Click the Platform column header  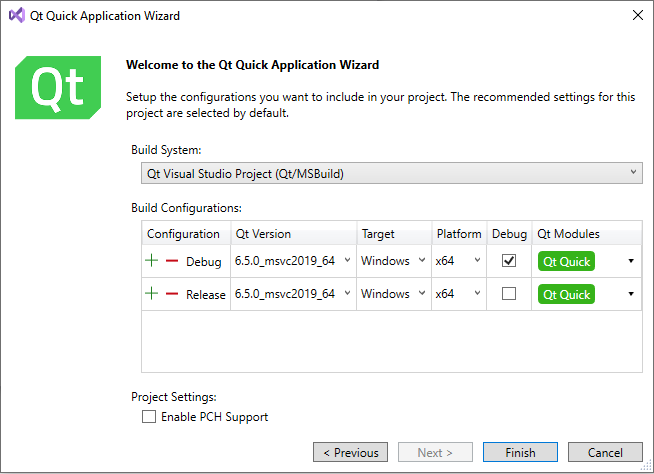point(459,234)
